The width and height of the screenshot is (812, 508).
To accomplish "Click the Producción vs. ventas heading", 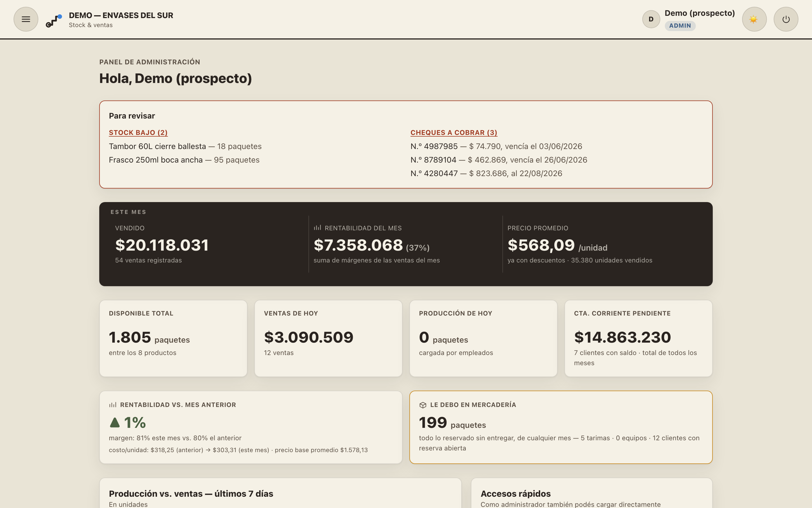I will [x=191, y=494].
